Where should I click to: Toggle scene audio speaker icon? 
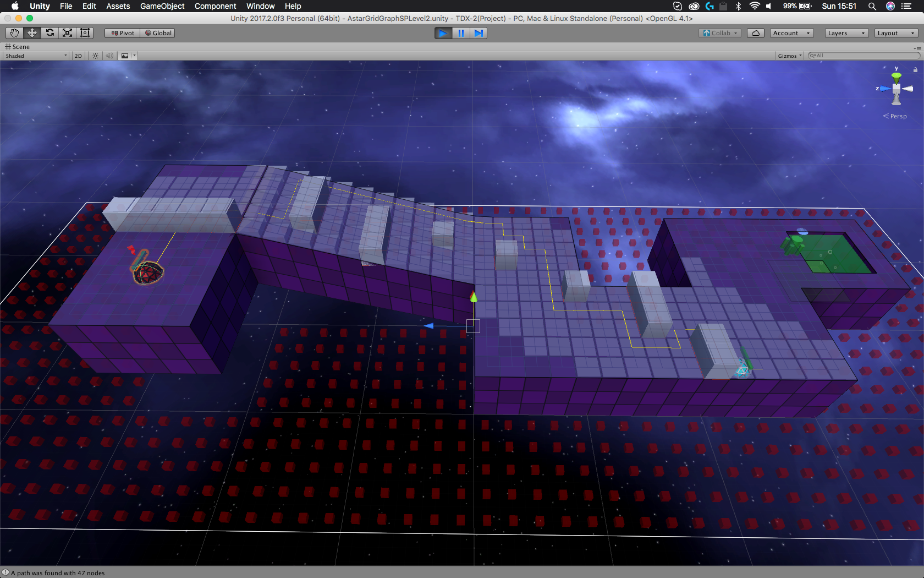109,56
